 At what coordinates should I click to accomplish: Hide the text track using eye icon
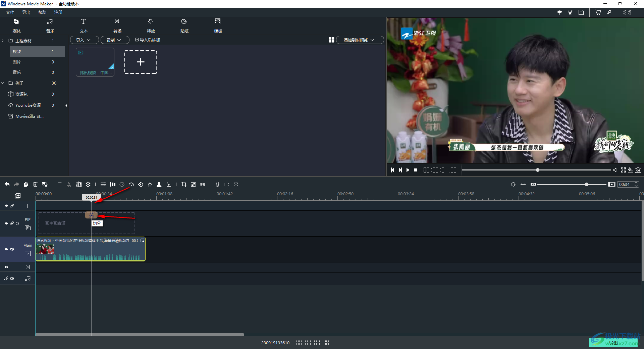6,206
